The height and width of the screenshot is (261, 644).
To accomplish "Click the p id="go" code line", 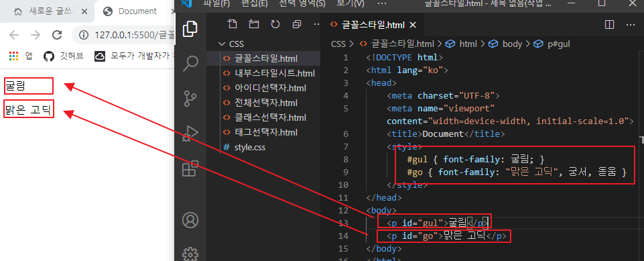I will (446, 236).
